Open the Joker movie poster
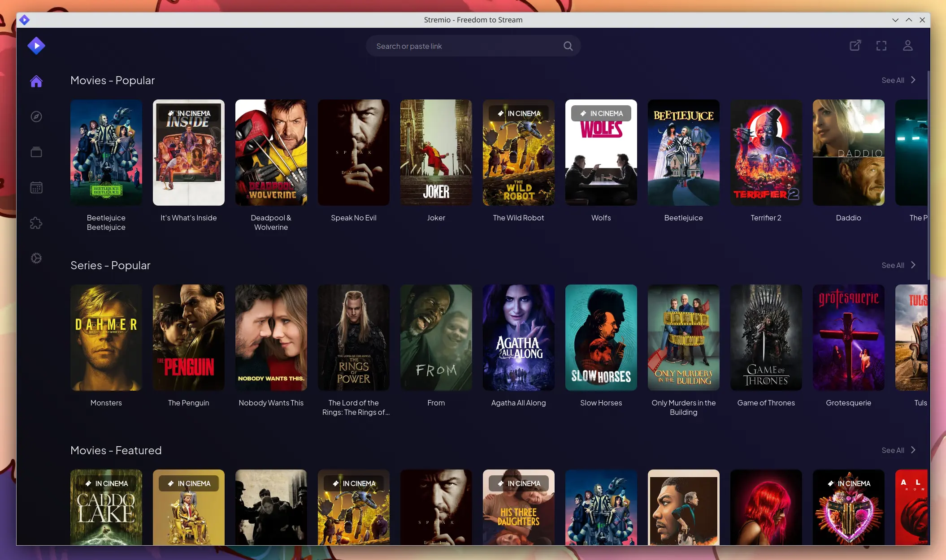 point(436,152)
